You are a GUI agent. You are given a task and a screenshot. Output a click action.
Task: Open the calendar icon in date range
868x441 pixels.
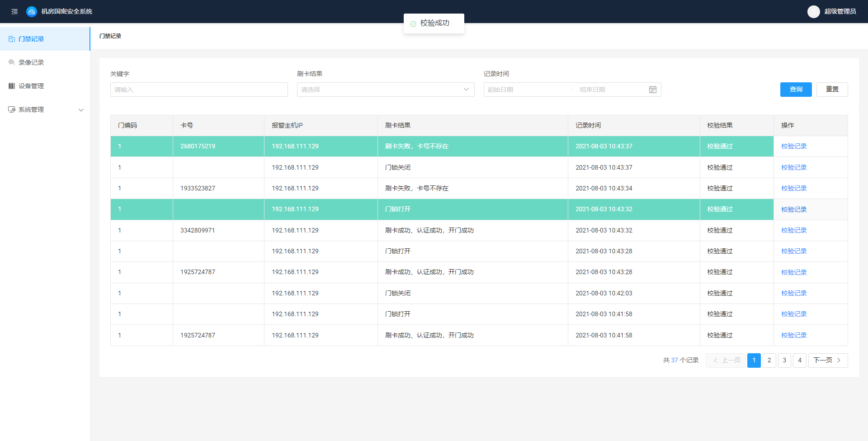click(652, 90)
